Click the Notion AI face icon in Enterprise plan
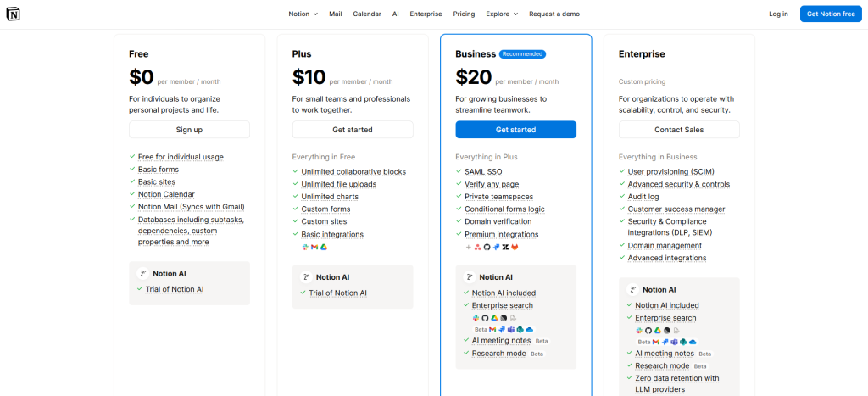Image resolution: width=868 pixels, height=396 pixels. coord(633,290)
